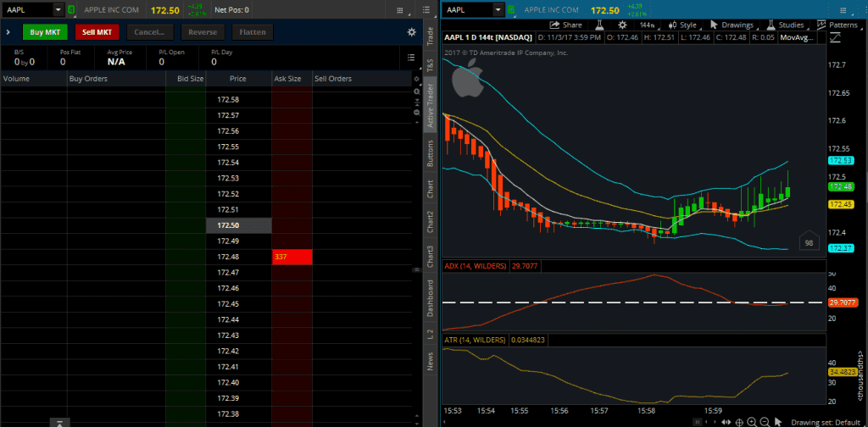
Task: Click the Buy Orders column header
Action: (x=116, y=79)
